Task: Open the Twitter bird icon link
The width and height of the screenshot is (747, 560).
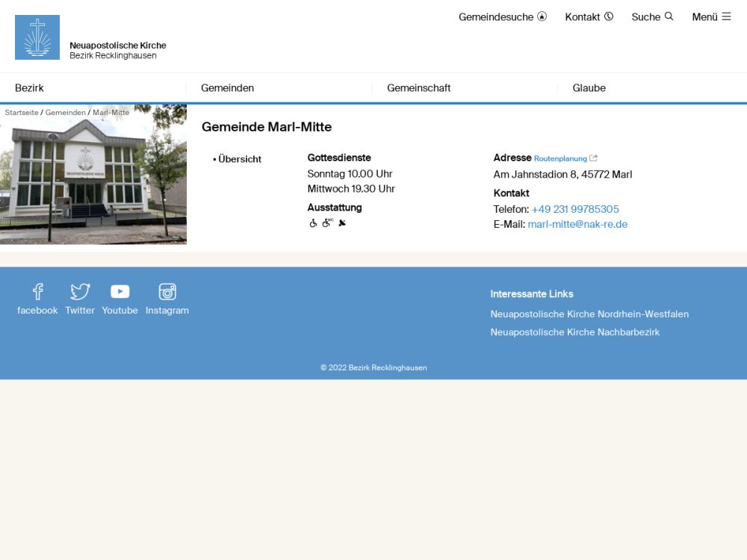Action: (x=80, y=292)
